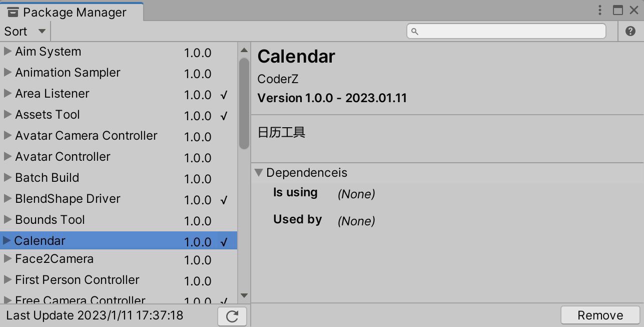Select the Batch Build package entry
644x327 pixels.
pyautogui.click(x=47, y=178)
